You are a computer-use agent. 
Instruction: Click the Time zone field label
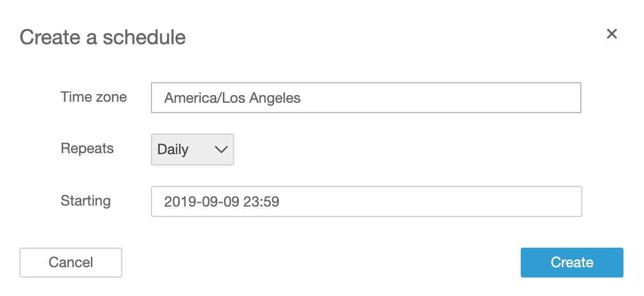(93, 97)
